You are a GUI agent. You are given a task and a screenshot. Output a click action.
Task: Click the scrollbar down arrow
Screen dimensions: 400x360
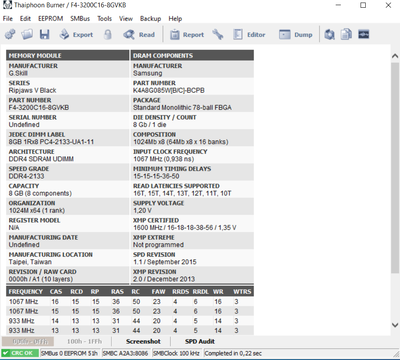[395, 325]
